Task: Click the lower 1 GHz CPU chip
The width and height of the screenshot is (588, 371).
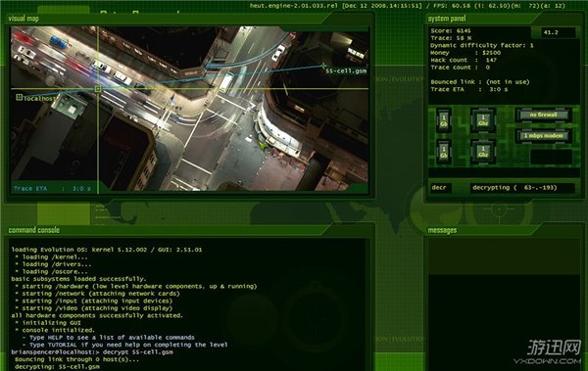Action: coord(483,152)
